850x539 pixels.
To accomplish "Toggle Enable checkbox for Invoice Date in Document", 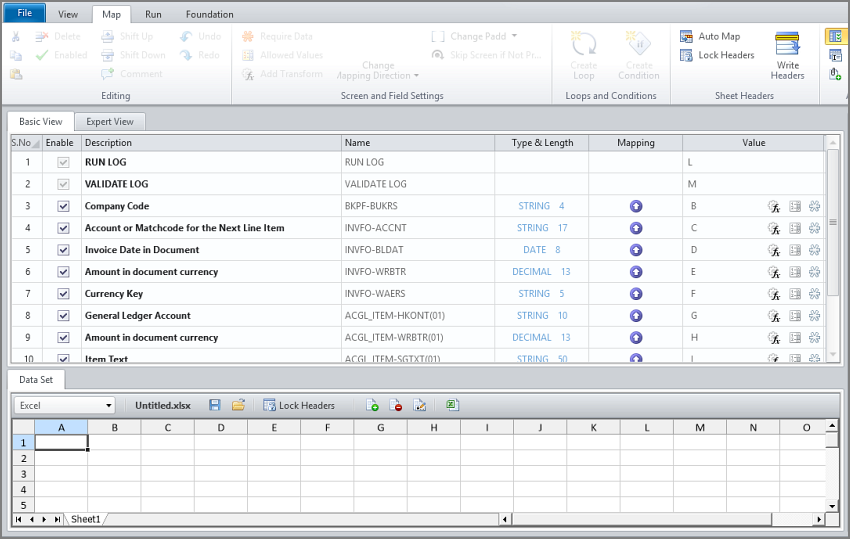I will click(64, 250).
